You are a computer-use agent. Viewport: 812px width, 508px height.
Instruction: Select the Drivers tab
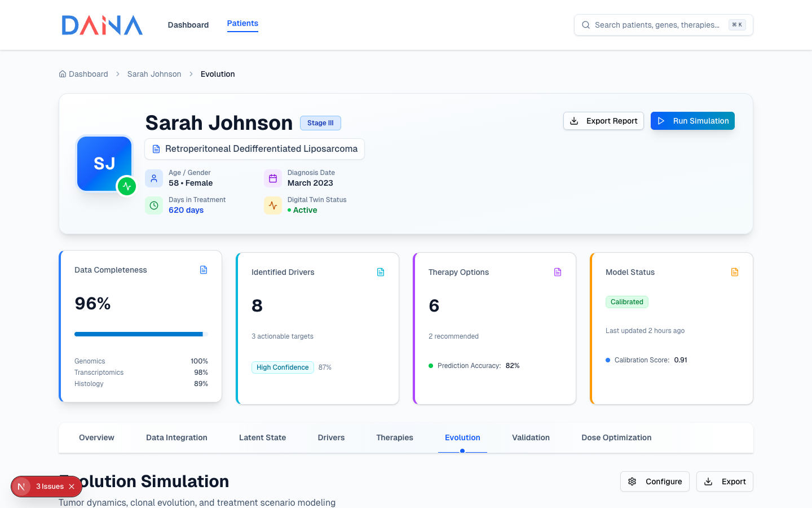coord(331,437)
